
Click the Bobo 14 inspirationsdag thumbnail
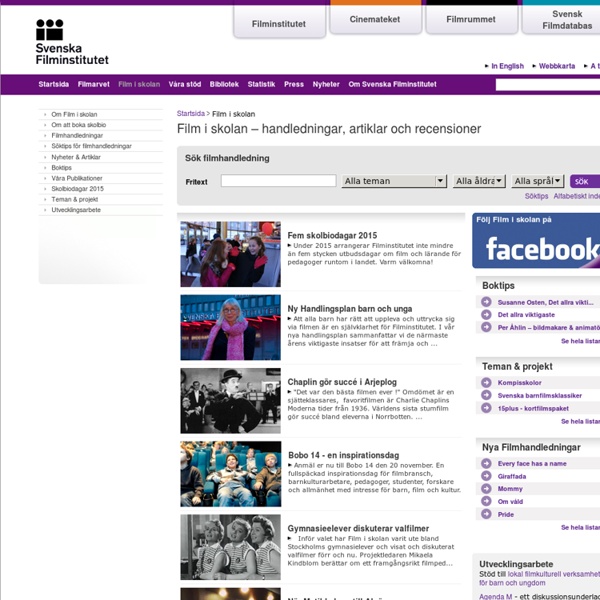click(x=231, y=474)
